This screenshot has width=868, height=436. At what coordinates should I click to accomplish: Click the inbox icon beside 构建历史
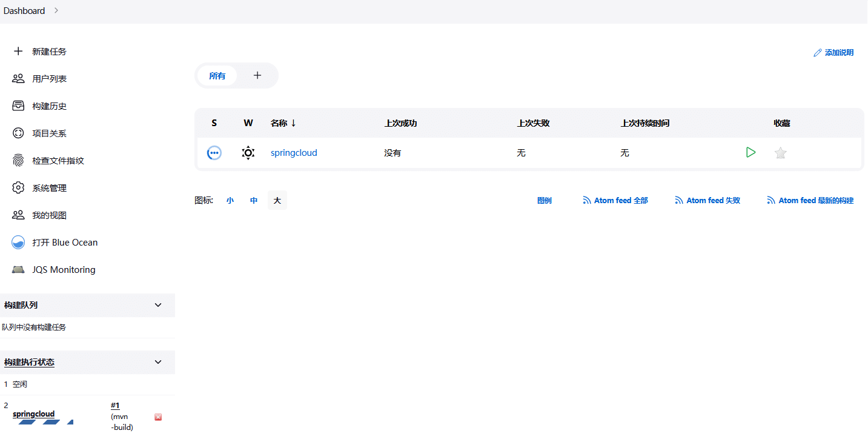pyautogui.click(x=18, y=106)
